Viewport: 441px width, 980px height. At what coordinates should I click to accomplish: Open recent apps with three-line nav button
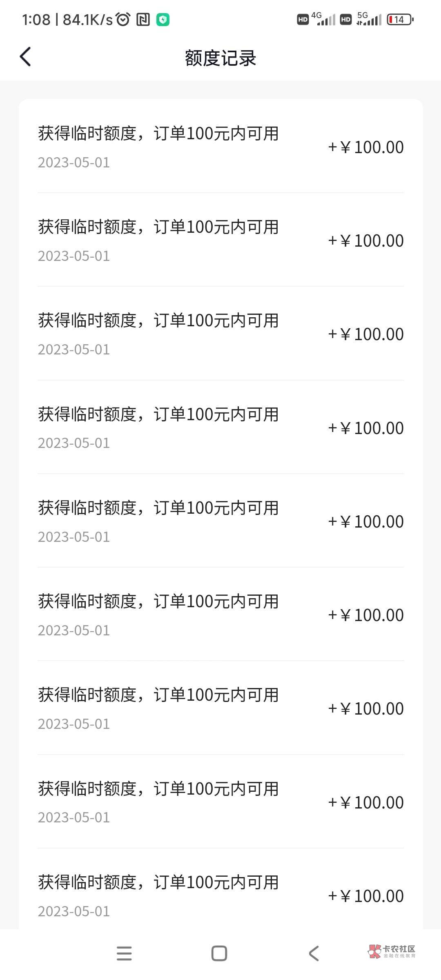pyautogui.click(x=124, y=953)
